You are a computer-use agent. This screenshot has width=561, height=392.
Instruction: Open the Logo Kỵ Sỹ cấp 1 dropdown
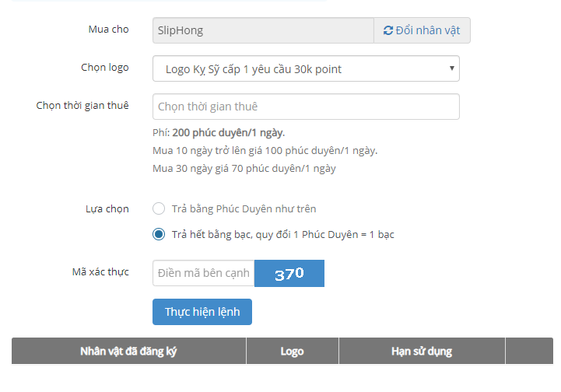305,69
